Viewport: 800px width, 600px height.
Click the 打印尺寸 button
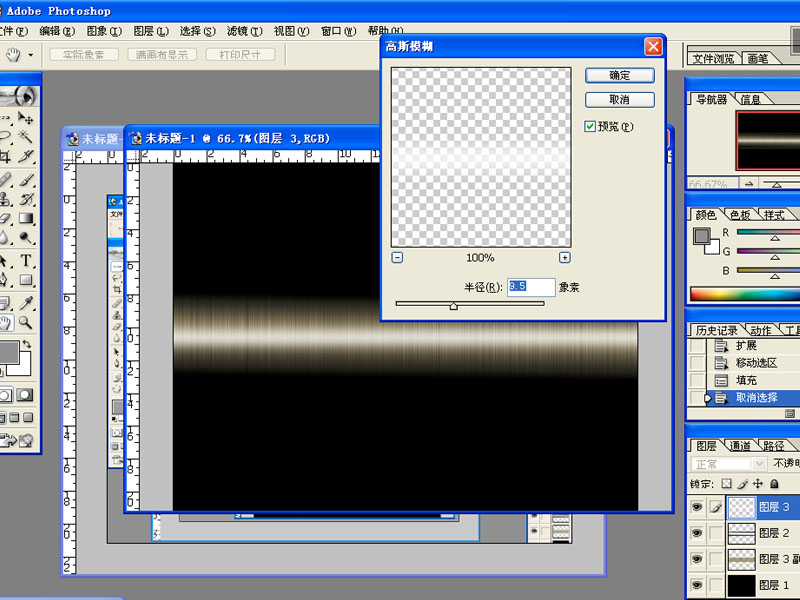pos(240,55)
